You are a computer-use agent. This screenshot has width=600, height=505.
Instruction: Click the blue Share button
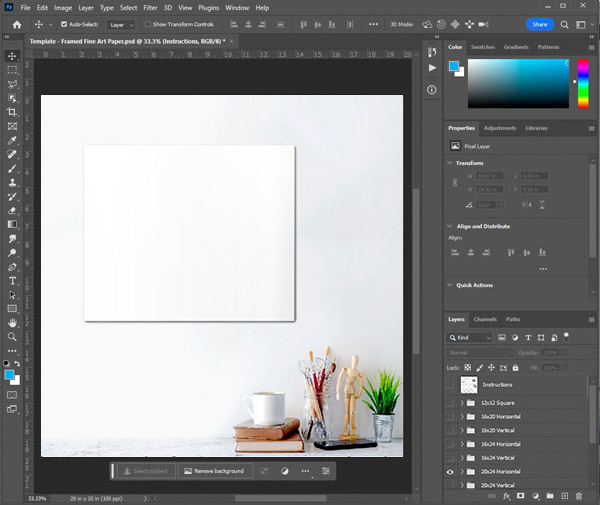pyautogui.click(x=540, y=24)
